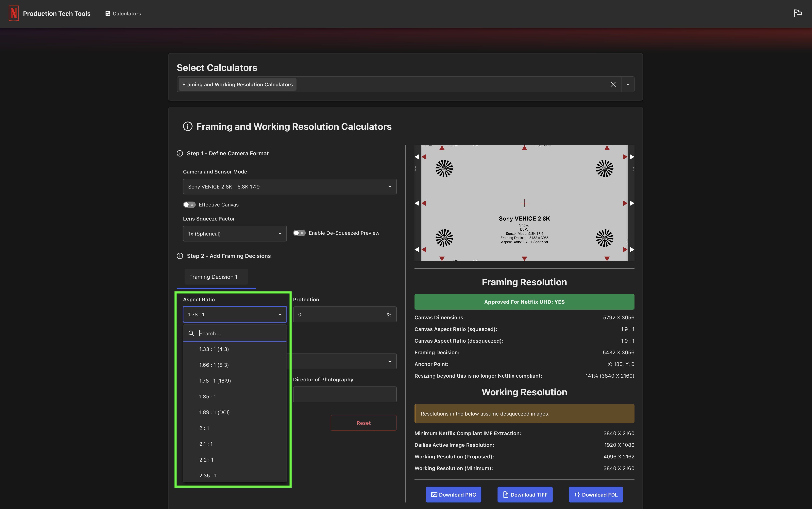The image size is (812, 509).
Task: Click the Download PNG button
Action: 453,495
